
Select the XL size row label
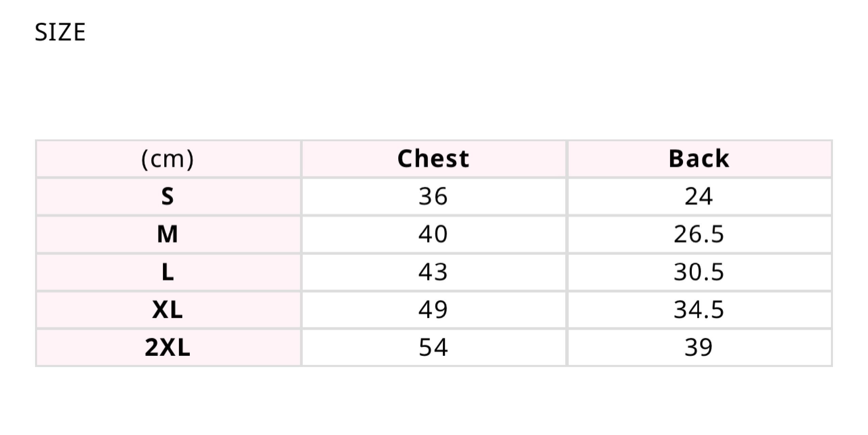167,310
